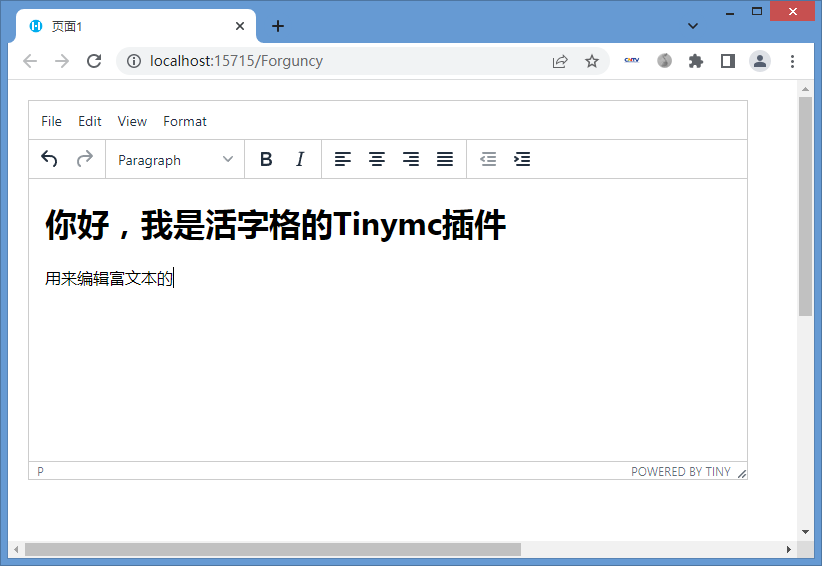Go forward in browser history

click(x=62, y=61)
